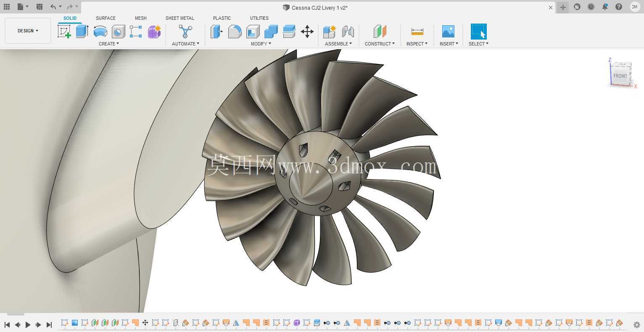
Task: Close the Cessna CJ2 Livery tab
Action: click(551, 8)
